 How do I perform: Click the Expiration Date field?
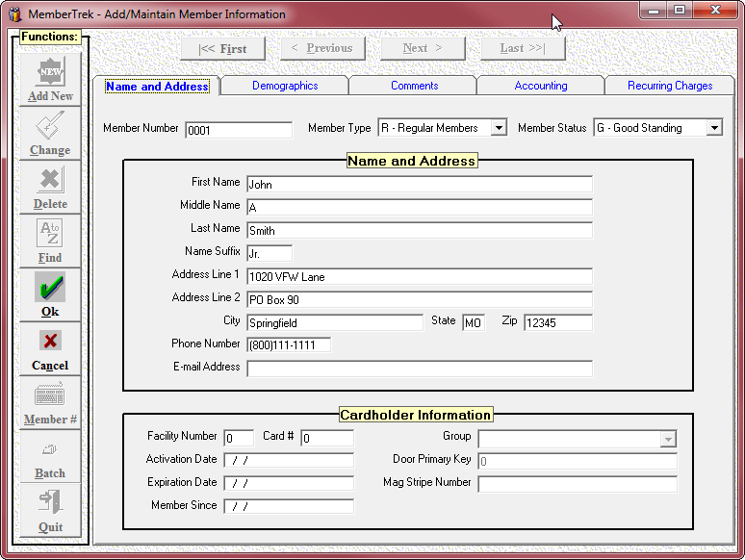pos(289,484)
